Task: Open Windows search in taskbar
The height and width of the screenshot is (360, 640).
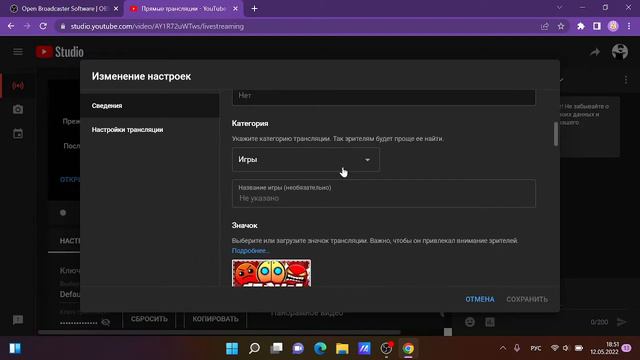Action: tap(254, 348)
